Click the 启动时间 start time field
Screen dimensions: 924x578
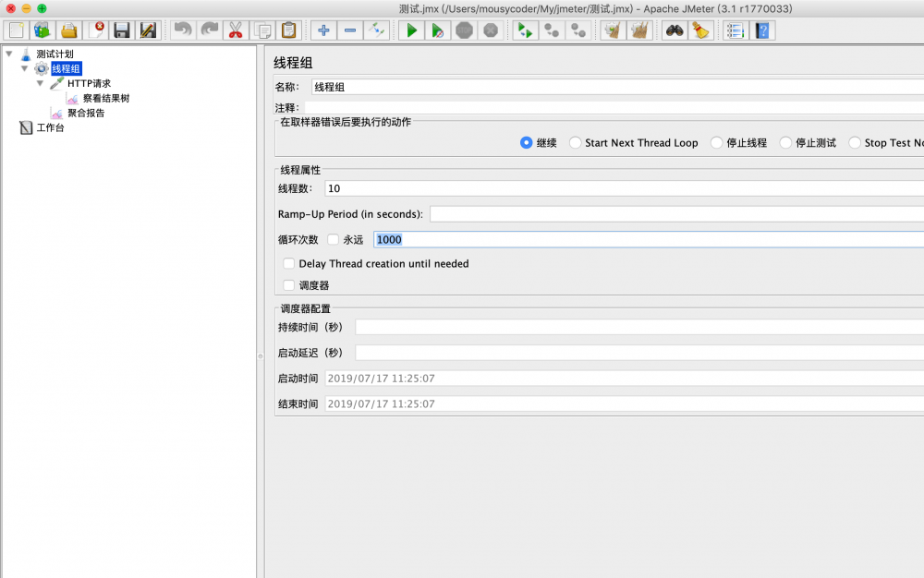pos(624,379)
